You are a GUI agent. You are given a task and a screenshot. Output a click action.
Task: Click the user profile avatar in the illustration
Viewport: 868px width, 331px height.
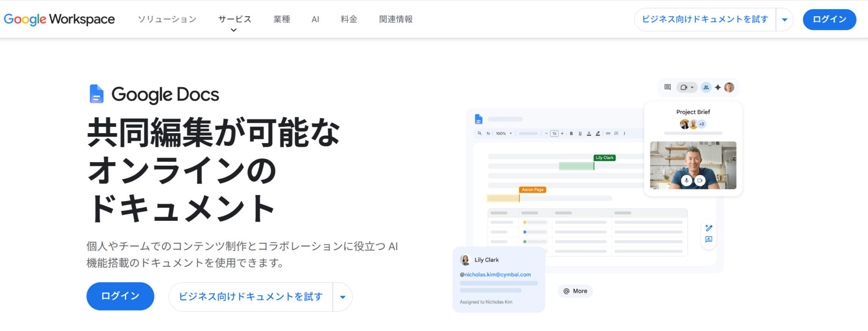[x=729, y=88]
